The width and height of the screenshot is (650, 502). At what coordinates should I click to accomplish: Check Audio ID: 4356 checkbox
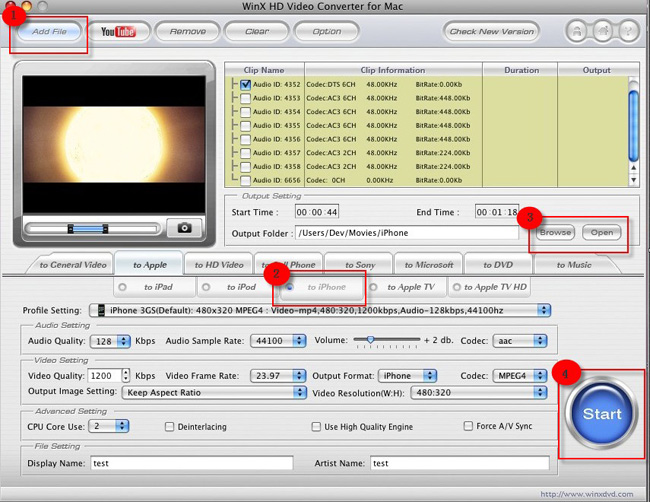click(245, 139)
